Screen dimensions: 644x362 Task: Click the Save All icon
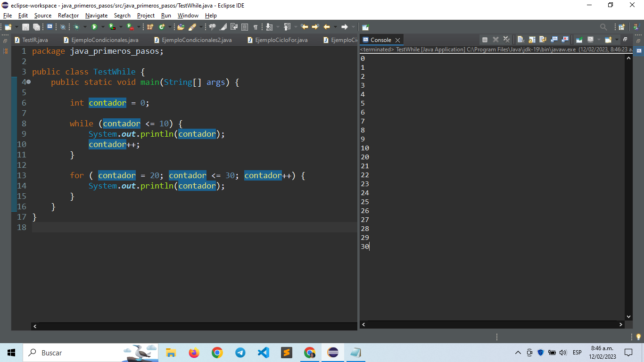click(x=36, y=27)
